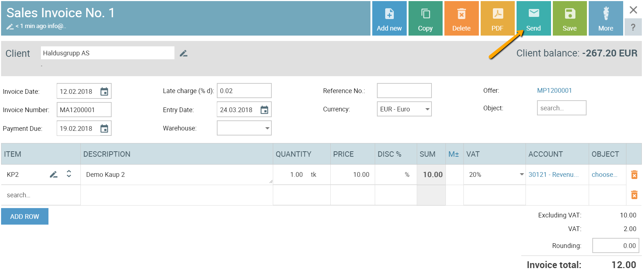The image size is (644, 276).
Task: Click the edit history pencil icon under title
Action: click(10, 26)
